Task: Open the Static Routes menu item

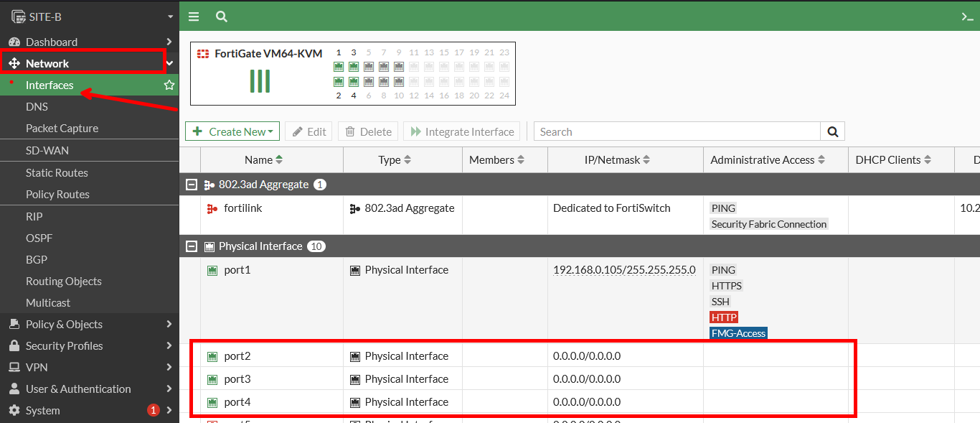Action: 57,173
